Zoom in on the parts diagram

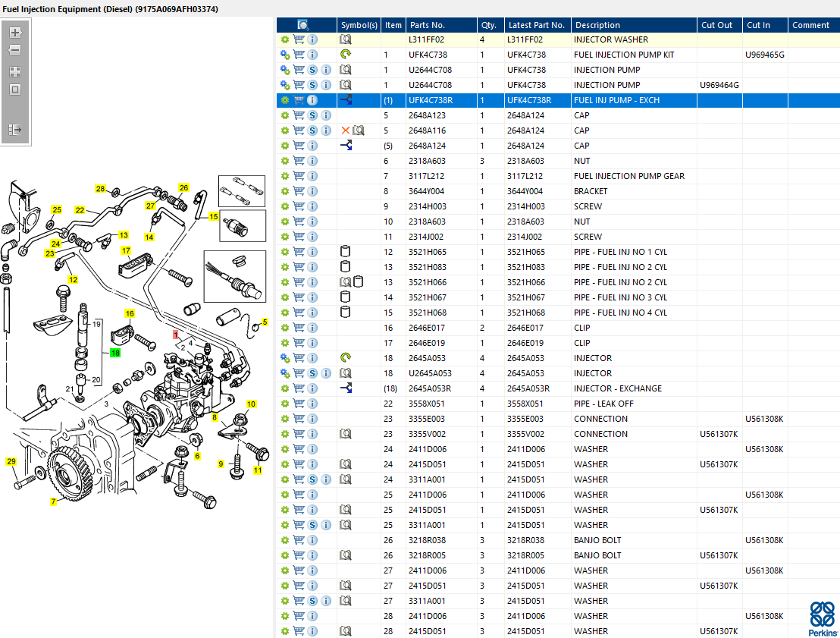(x=15, y=33)
